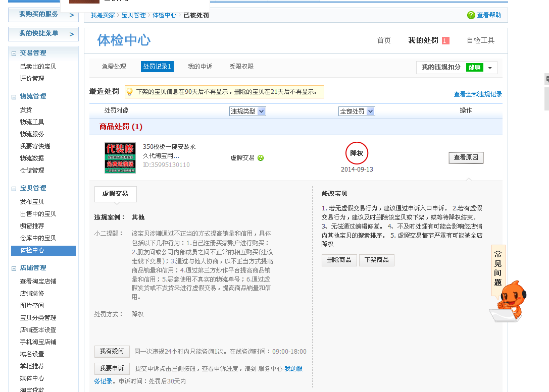Click the red notification badge on 我的处罚
The width and height of the screenshot is (549, 392).
pyautogui.click(x=445, y=40)
